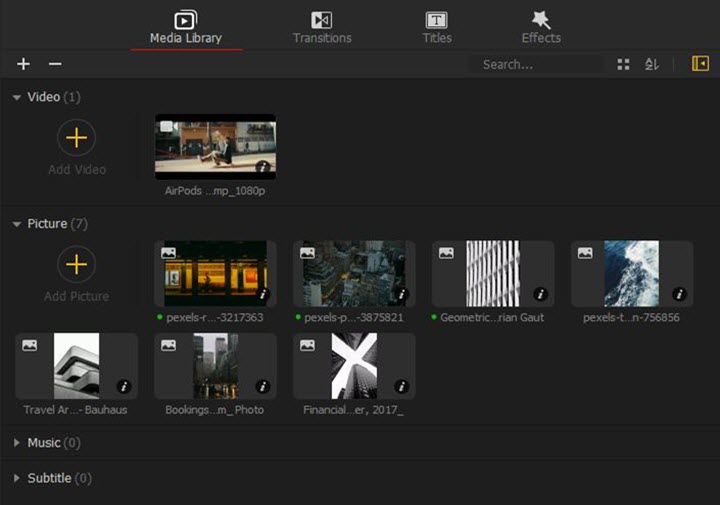
Task: Click the plus icon to add media
Action: pyautogui.click(x=24, y=64)
